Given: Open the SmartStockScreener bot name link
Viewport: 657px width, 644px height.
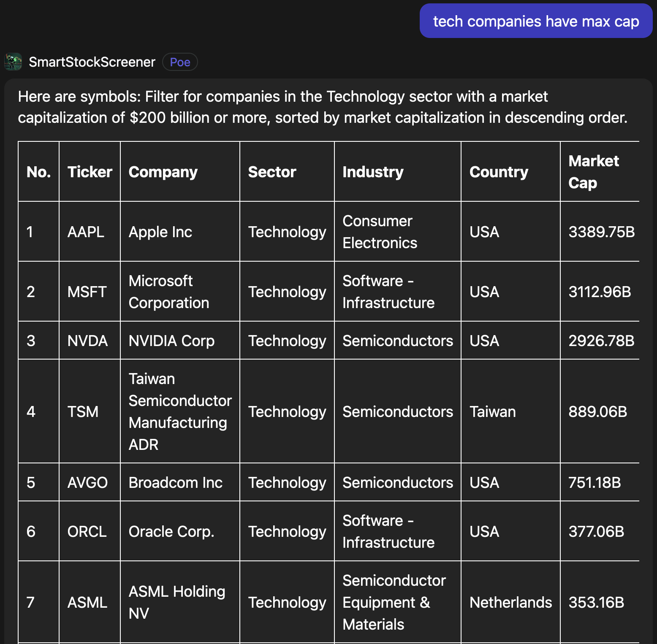Looking at the screenshot, I should point(92,62).
